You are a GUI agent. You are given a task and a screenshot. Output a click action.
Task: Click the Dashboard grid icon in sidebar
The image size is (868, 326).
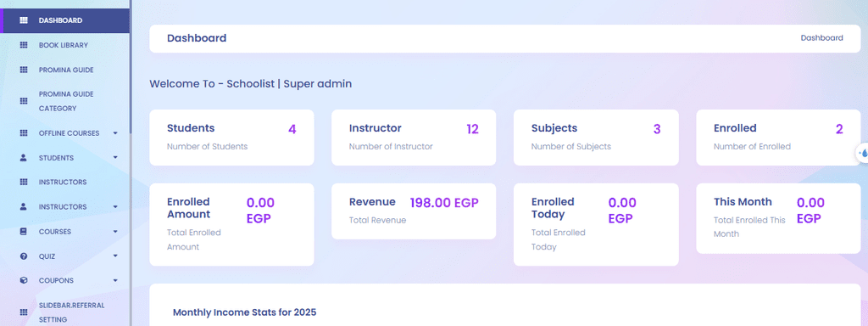point(23,20)
